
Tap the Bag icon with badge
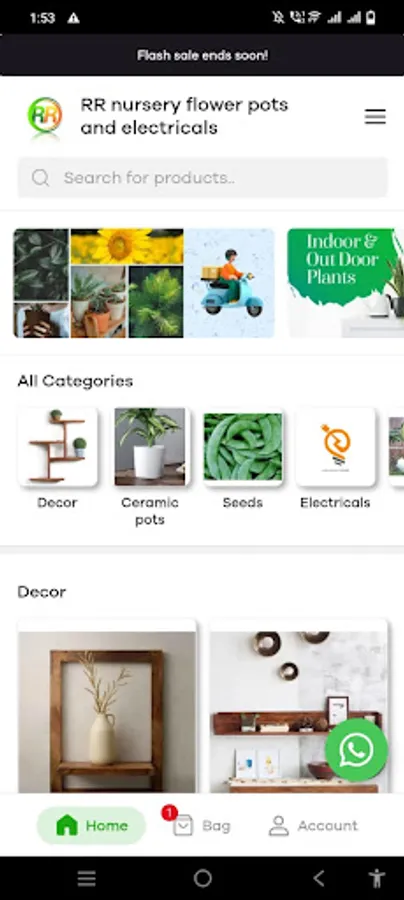tap(180, 823)
